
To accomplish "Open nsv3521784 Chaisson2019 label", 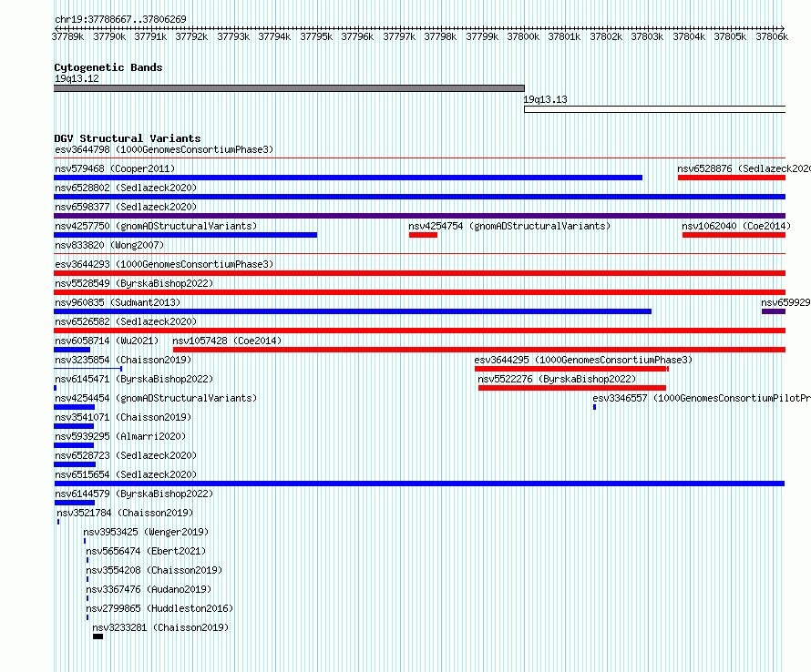I will coord(125,513).
